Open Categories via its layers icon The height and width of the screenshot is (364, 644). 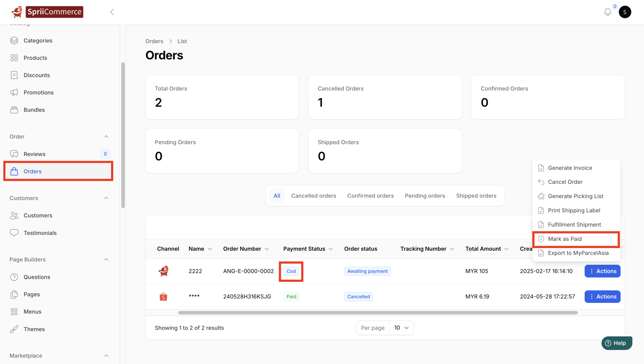14,41
